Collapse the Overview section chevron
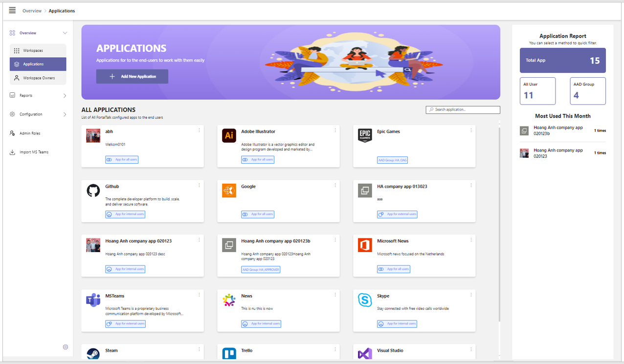 (65, 33)
